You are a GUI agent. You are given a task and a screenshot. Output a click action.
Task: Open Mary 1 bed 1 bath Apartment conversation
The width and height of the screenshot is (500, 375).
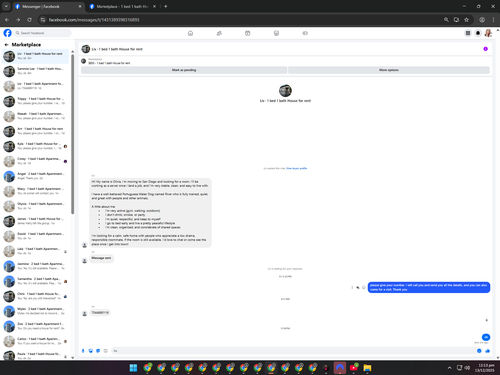click(x=36, y=191)
